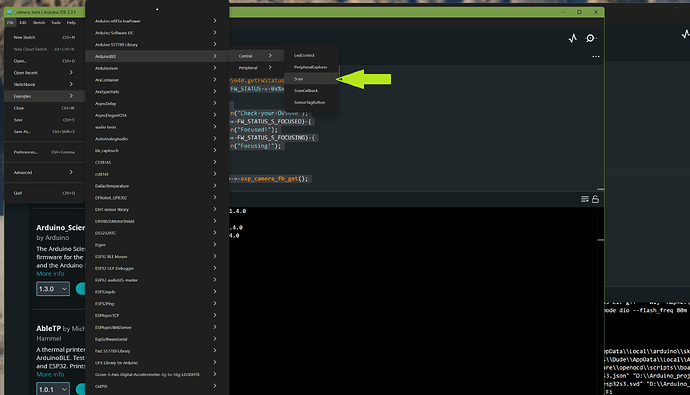Toggle output auto-scroll lines icon
Image resolution: width=690 pixels, height=395 pixels.
pos(584,199)
